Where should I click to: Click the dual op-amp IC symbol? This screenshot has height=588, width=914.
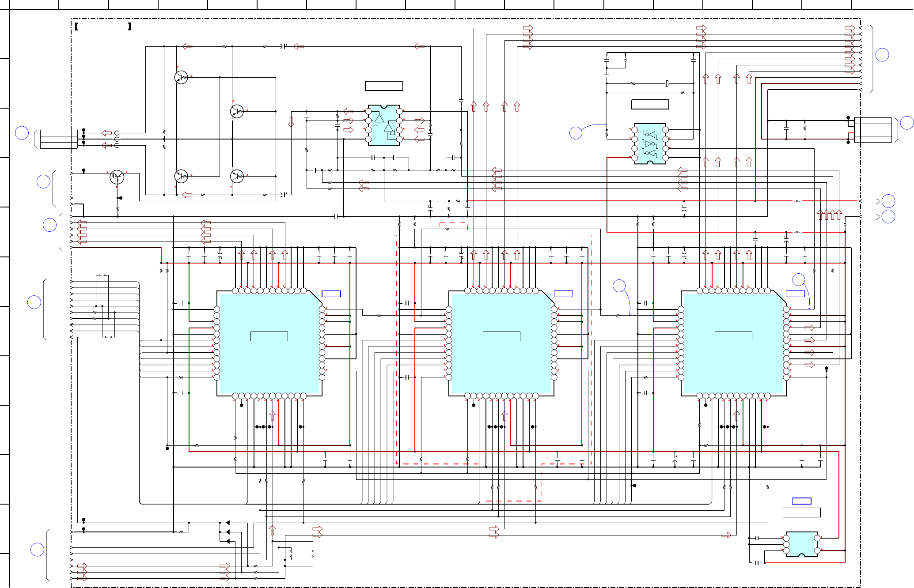(384, 125)
